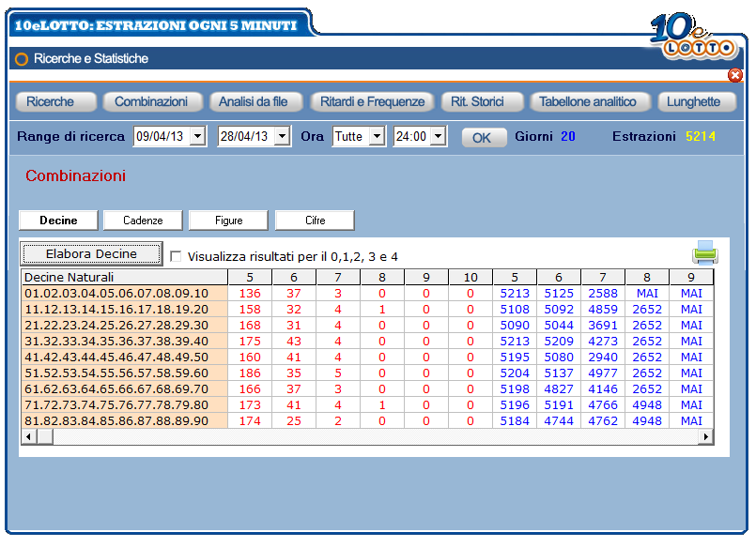The image size is (756, 548).
Task: Open the start date 09/04/13 dropdown
Action: (x=197, y=136)
